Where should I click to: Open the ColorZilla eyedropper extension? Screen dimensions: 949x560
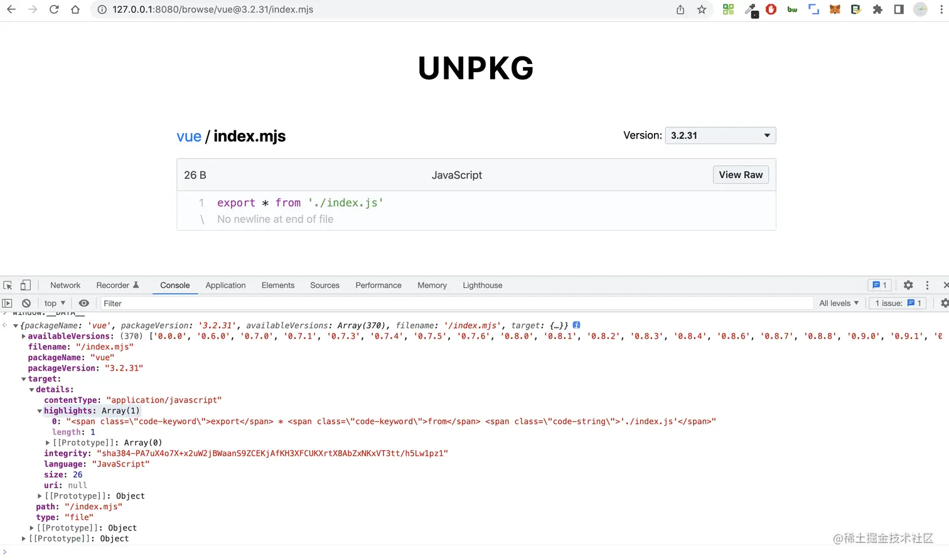[x=749, y=9]
